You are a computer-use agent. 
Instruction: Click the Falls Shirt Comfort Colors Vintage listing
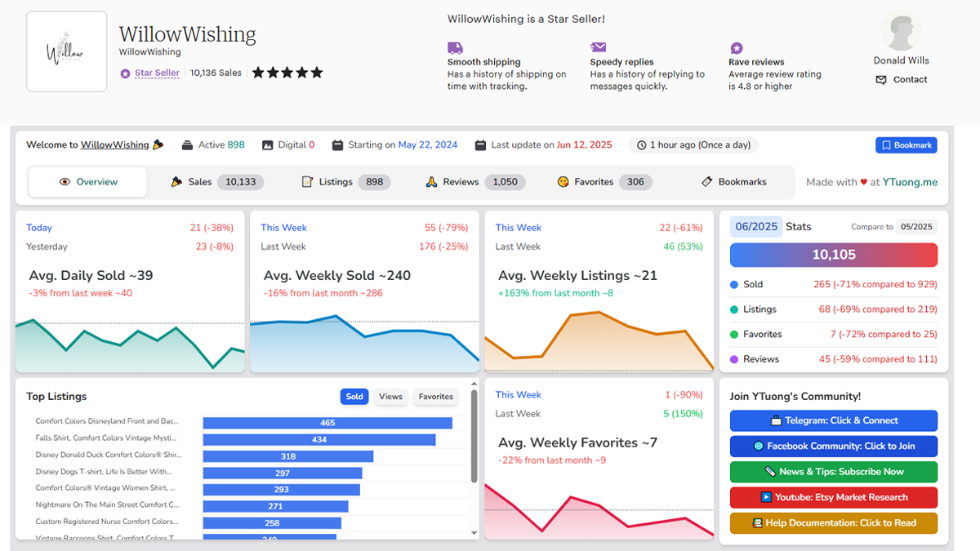106,438
